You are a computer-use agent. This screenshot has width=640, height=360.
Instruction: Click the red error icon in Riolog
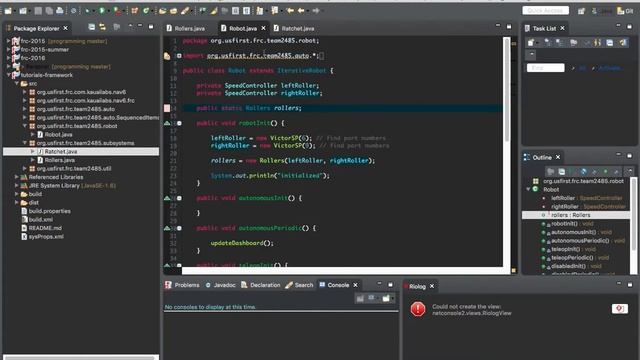tap(418, 309)
